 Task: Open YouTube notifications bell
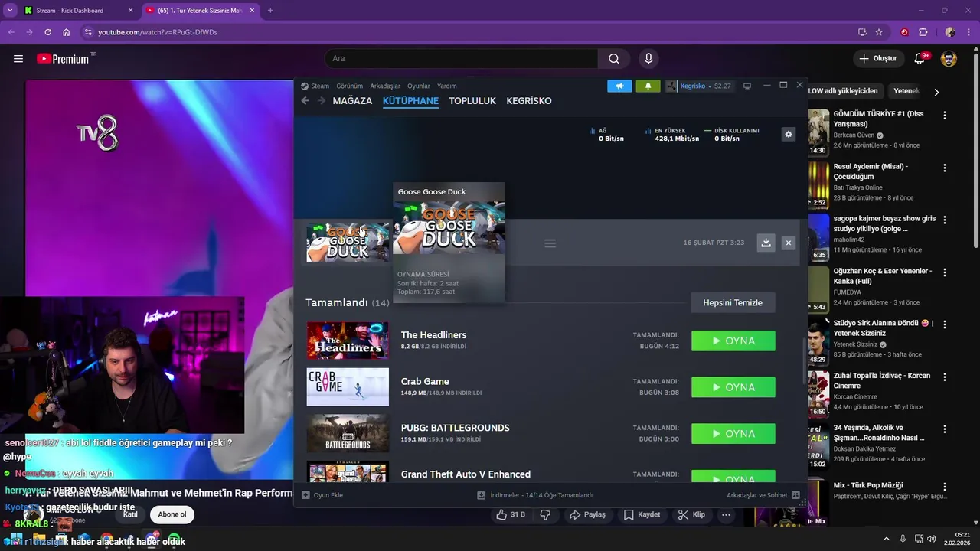tap(920, 58)
